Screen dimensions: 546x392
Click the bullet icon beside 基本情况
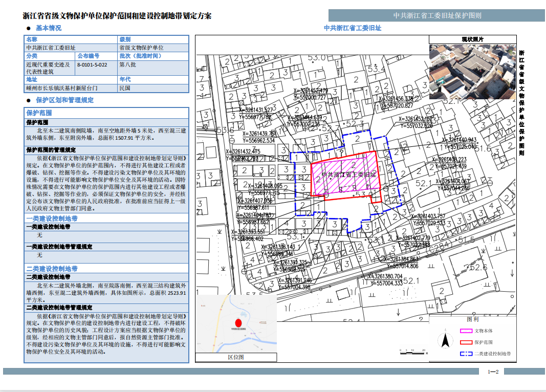pyautogui.click(x=29, y=29)
